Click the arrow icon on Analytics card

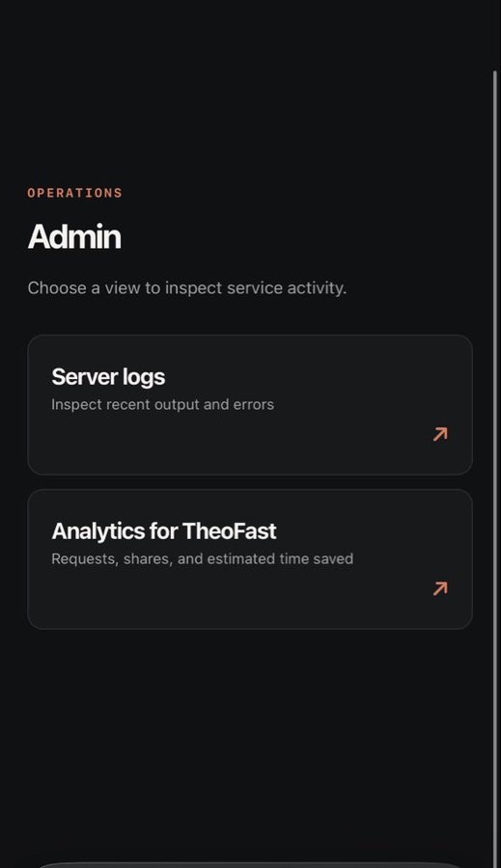pyautogui.click(x=440, y=588)
